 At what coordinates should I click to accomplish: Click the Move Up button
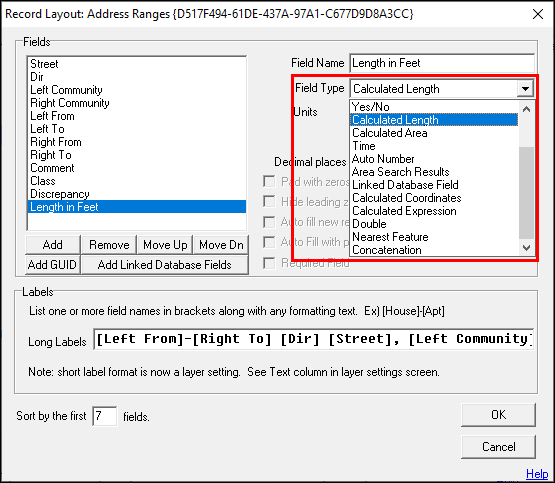[165, 245]
